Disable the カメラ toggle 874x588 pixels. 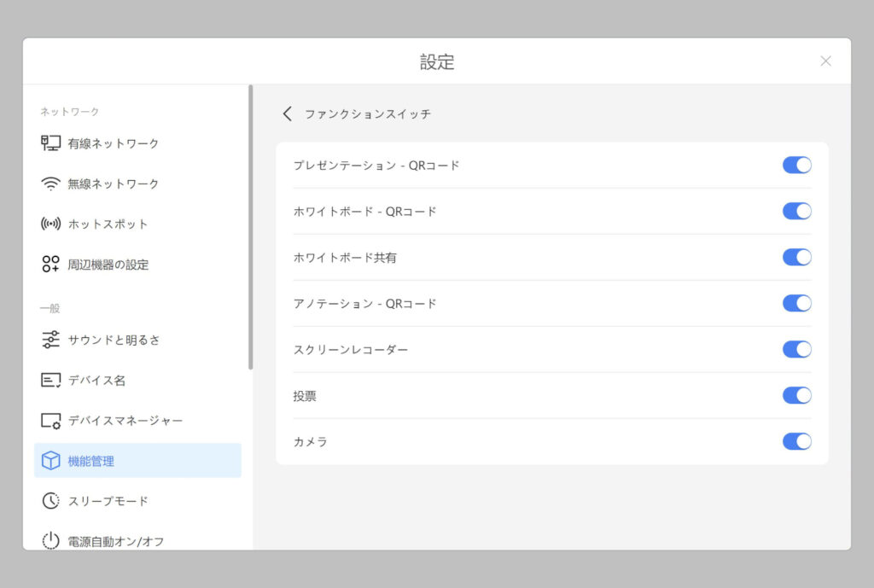[796, 441]
